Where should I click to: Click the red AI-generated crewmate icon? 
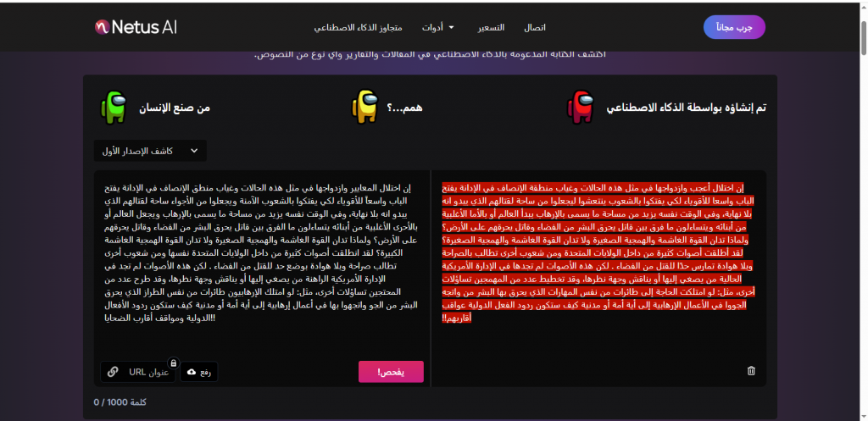[581, 108]
